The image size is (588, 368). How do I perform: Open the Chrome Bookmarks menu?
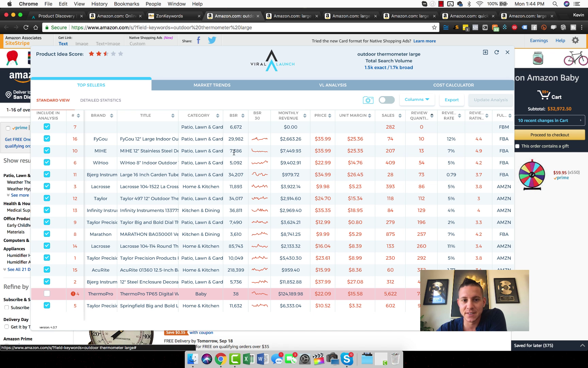point(127,4)
